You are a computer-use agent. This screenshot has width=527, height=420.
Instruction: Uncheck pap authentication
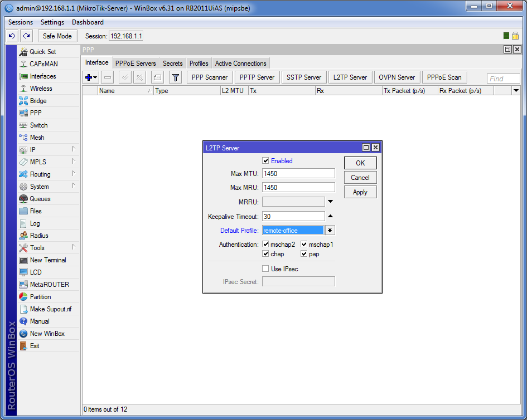pyautogui.click(x=304, y=253)
